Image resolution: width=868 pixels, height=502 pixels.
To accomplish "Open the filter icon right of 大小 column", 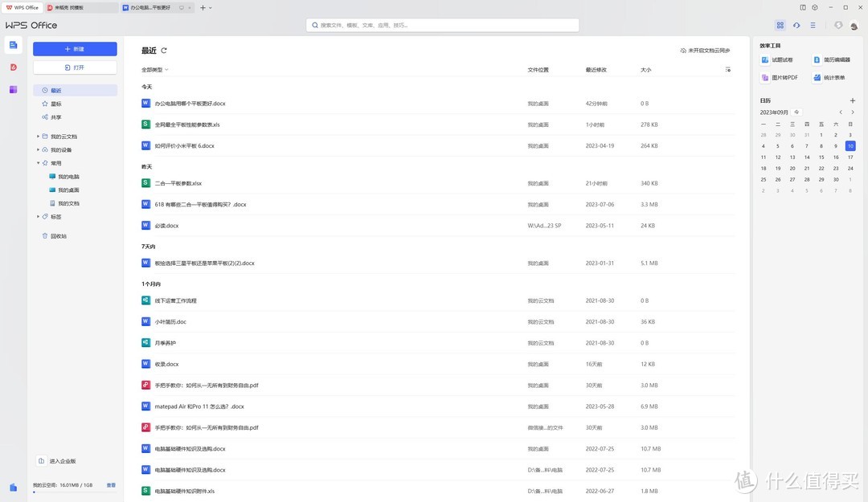I will point(727,70).
